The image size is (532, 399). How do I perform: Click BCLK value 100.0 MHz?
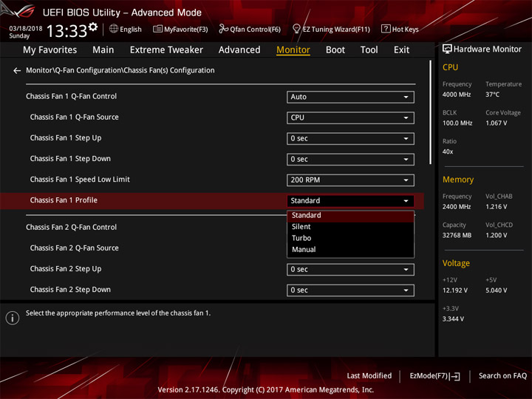point(457,123)
